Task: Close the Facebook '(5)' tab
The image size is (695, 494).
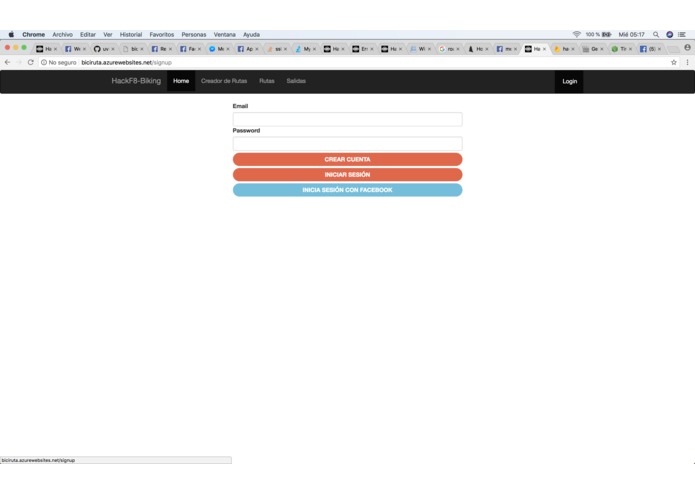Action: click(659, 49)
